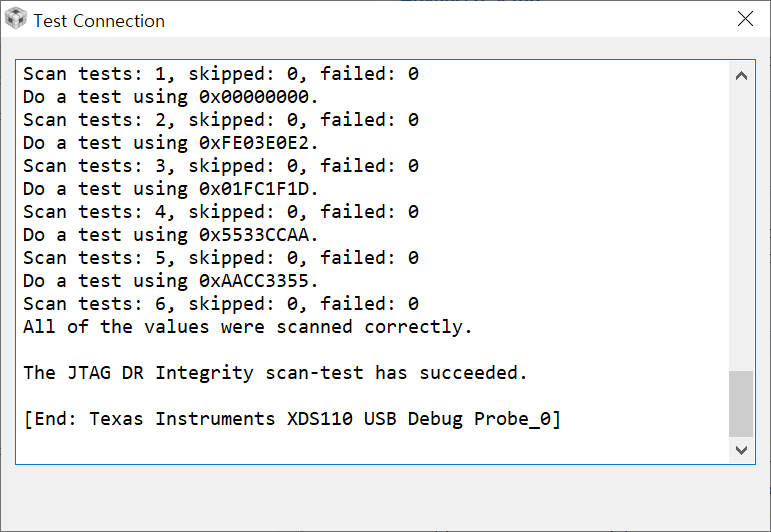
Task: Close the Test Connection dialog
Action: pos(745,19)
